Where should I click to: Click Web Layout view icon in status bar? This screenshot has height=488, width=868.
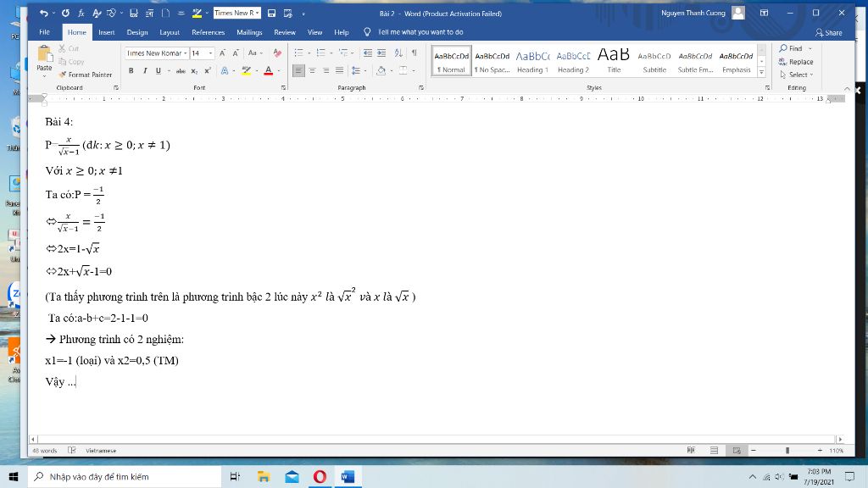(x=737, y=451)
